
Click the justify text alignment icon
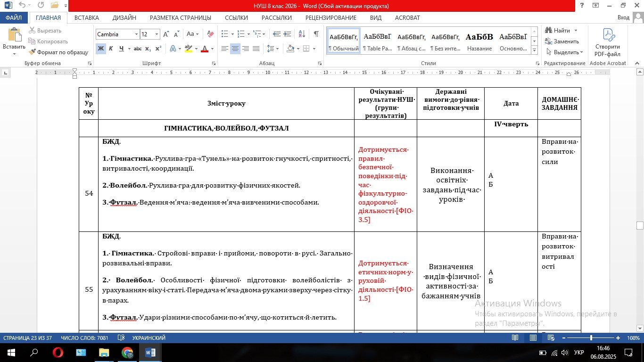256,49
